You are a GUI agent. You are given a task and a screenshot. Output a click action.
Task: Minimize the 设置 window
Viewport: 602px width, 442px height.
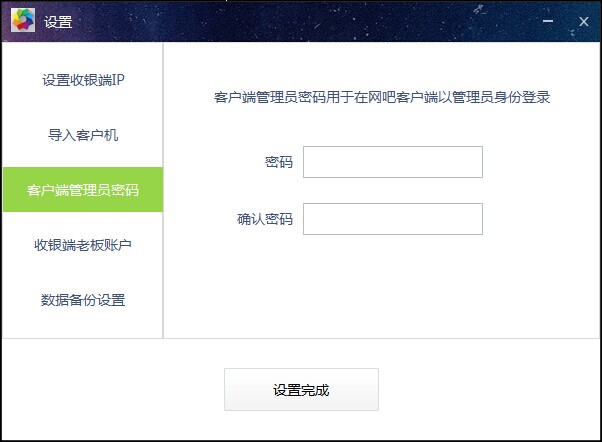coord(548,21)
